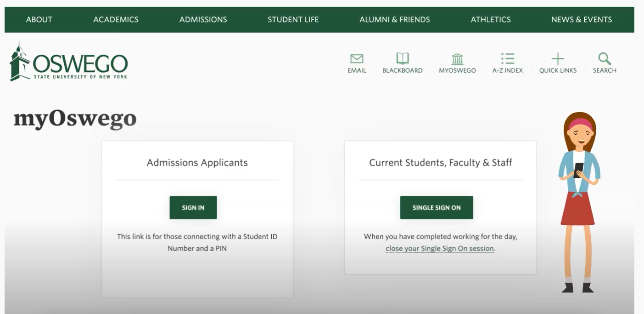Select Admissions in the navigation bar
This screenshot has width=644, height=314.
coord(203,19)
